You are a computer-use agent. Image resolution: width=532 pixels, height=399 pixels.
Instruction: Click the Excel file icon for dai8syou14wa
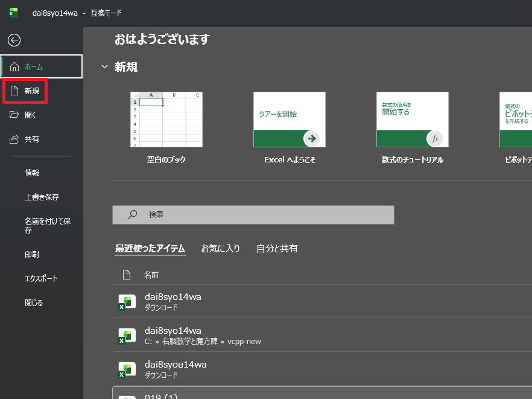click(127, 369)
